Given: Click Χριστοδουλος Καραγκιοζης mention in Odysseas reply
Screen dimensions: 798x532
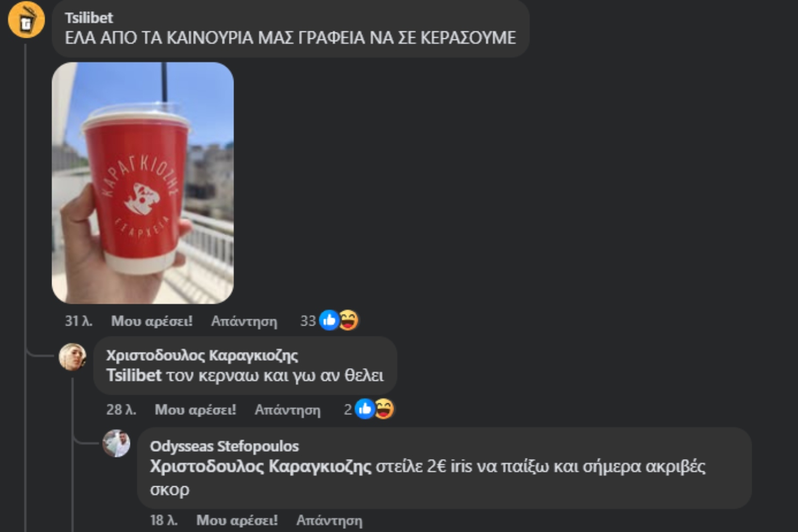Looking at the screenshot, I should [x=261, y=467].
